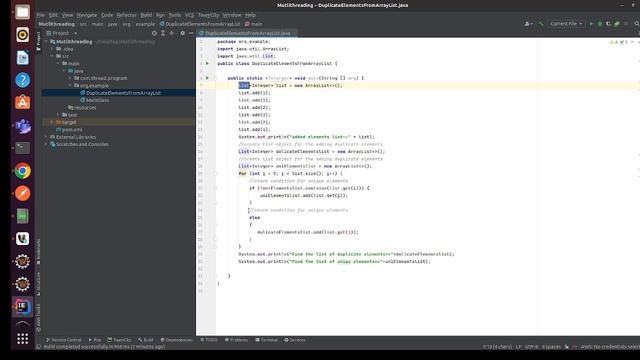Expand the .idea folder
This screenshot has height=360, width=640.
click(x=52, y=49)
